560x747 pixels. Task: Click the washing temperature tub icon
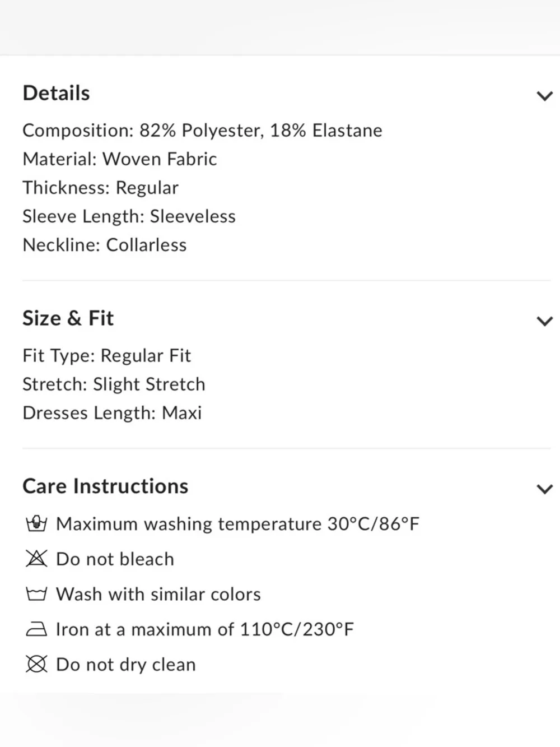point(36,524)
